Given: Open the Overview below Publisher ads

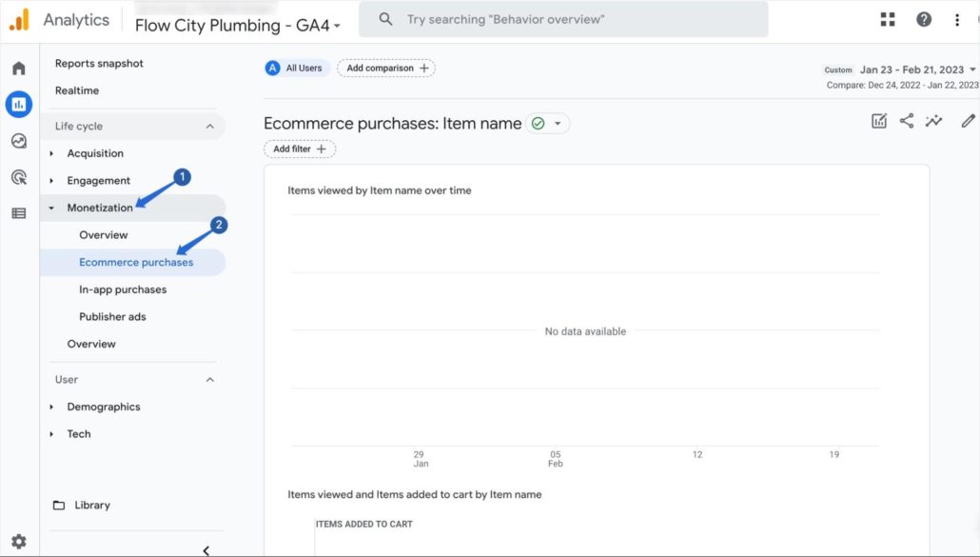Looking at the screenshot, I should click(x=91, y=344).
